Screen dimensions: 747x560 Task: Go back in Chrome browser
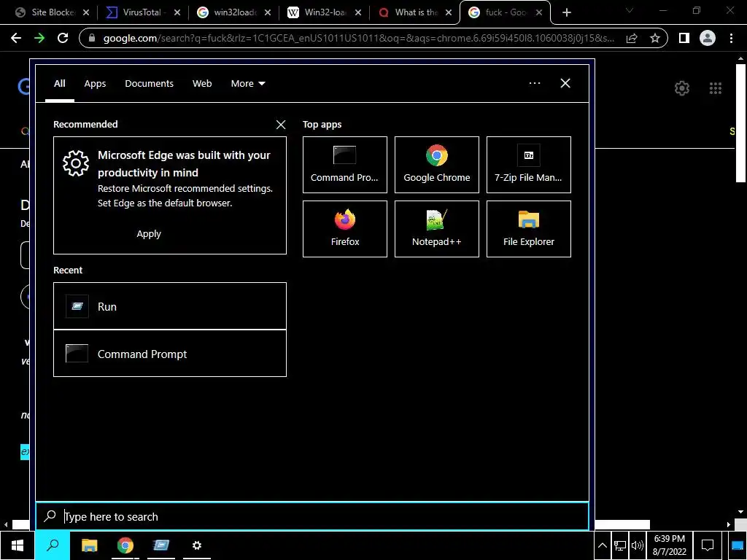(16, 38)
